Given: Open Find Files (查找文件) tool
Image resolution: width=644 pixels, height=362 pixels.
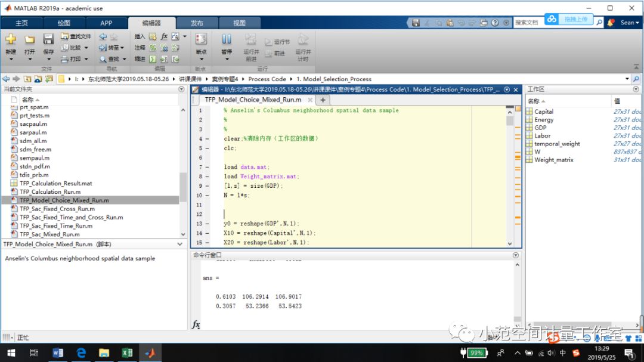Looking at the screenshot, I should (x=76, y=36).
